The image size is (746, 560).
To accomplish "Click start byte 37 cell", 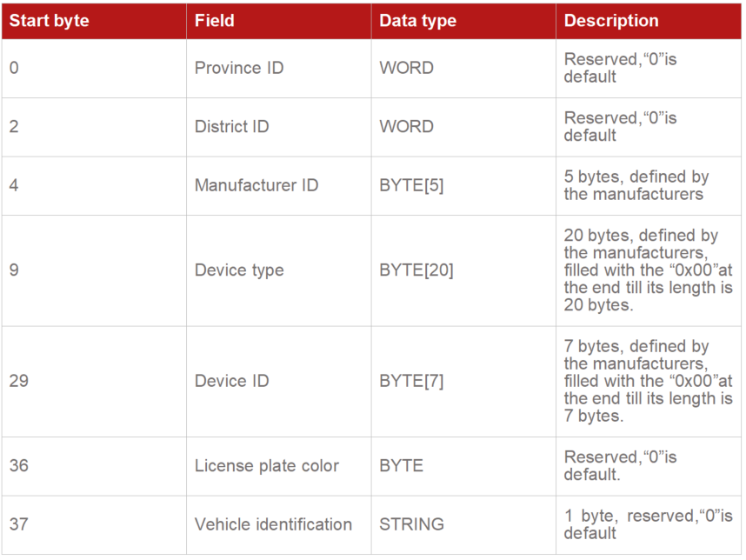I will [18, 524].
